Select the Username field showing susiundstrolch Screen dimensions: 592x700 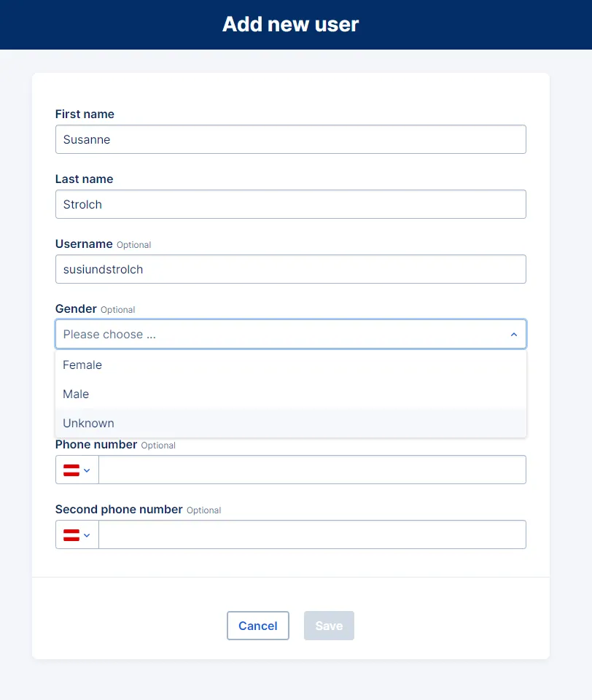click(291, 269)
